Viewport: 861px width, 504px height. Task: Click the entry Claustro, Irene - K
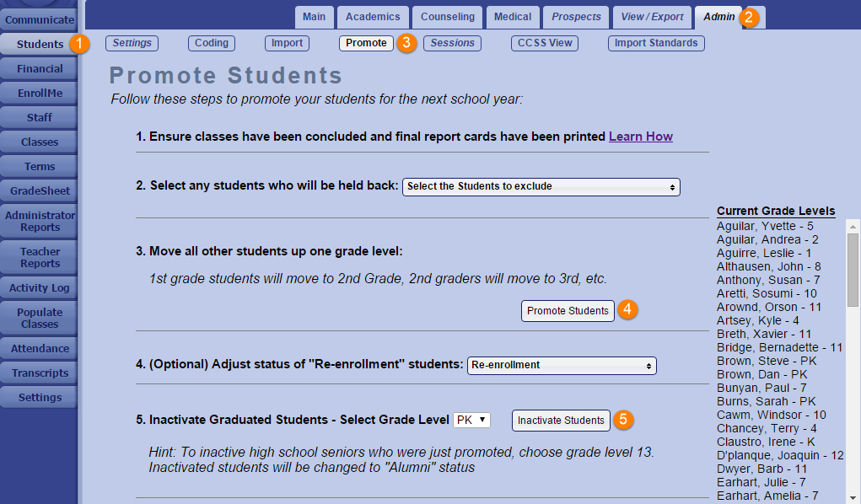pos(766,442)
